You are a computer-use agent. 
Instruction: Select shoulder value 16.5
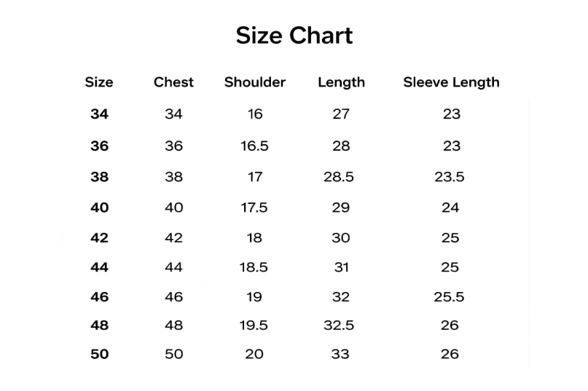pyautogui.click(x=254, y=146)
